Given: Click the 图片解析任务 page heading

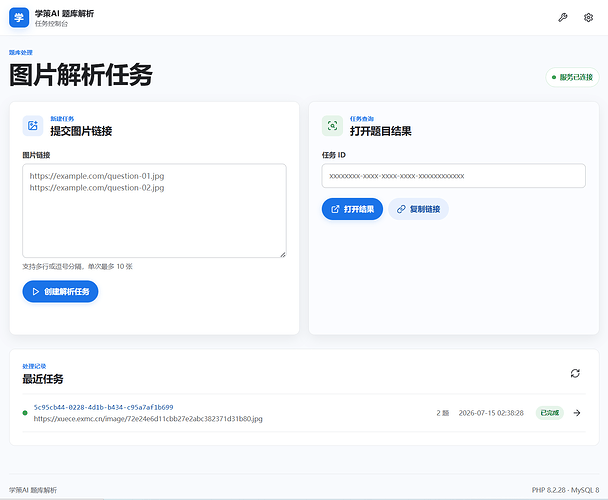Looking at the screenshot, I should pos(81,75).
